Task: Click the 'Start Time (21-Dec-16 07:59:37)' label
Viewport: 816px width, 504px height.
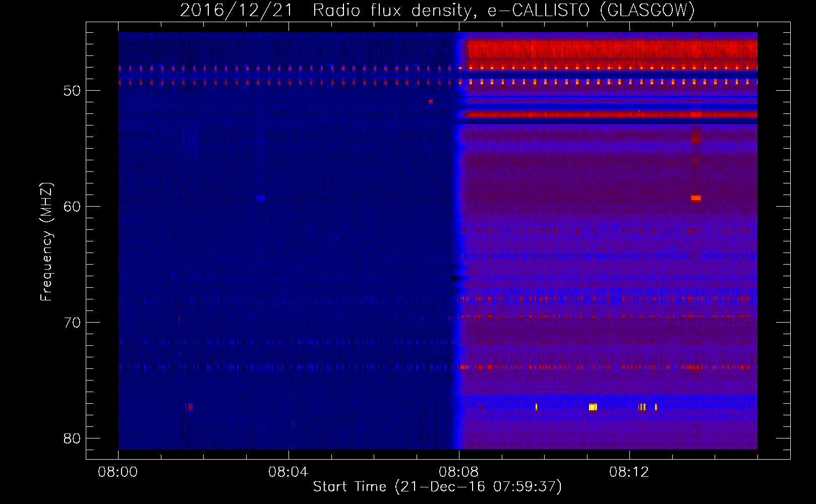Action: point(437,487)
